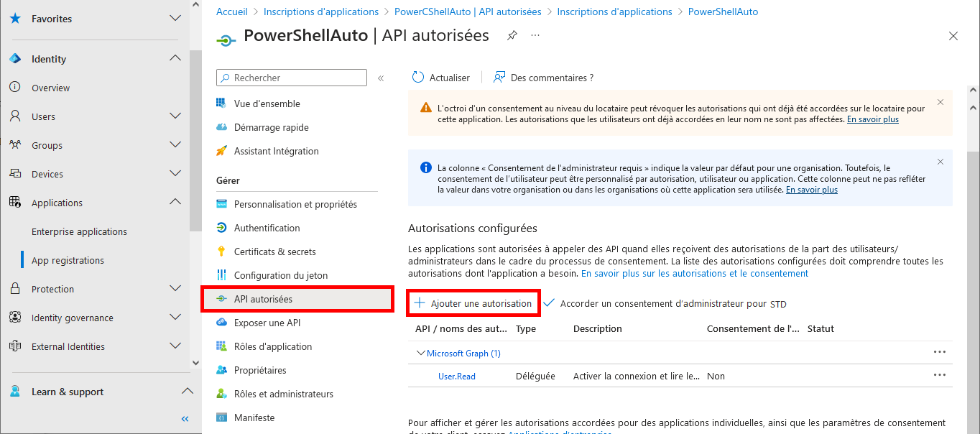This screenshot has height=434, width=980.
Task: Expand the Devices section
Action: pos(175,173)
